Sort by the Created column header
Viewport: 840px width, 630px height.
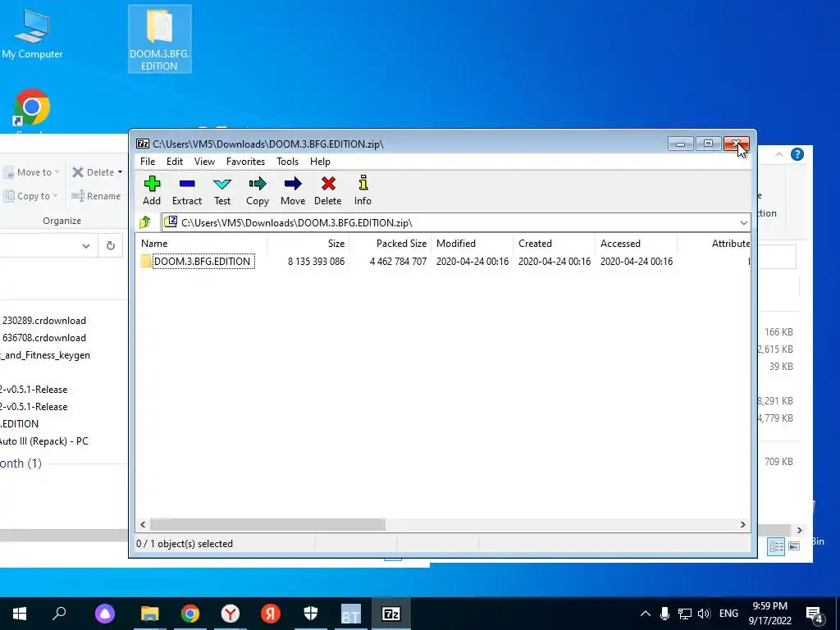pos(554,243)
